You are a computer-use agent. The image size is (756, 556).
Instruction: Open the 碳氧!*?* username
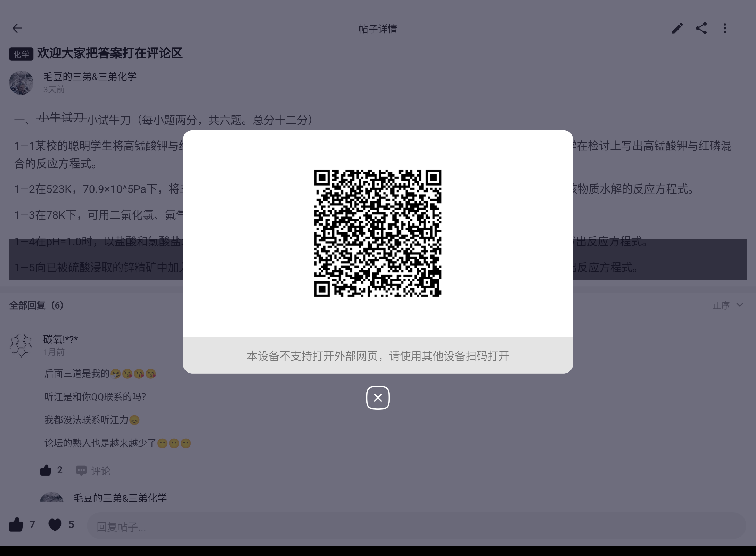[60, 339]
